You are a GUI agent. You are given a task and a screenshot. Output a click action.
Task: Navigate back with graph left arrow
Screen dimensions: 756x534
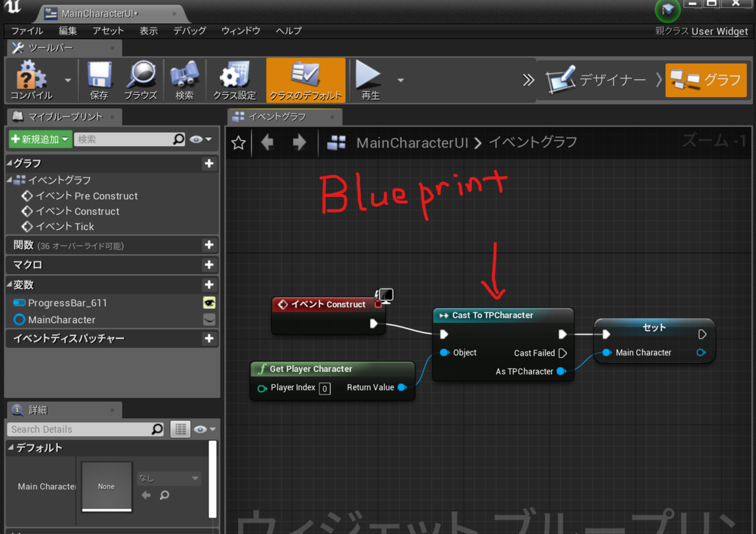tap(268, 142)
